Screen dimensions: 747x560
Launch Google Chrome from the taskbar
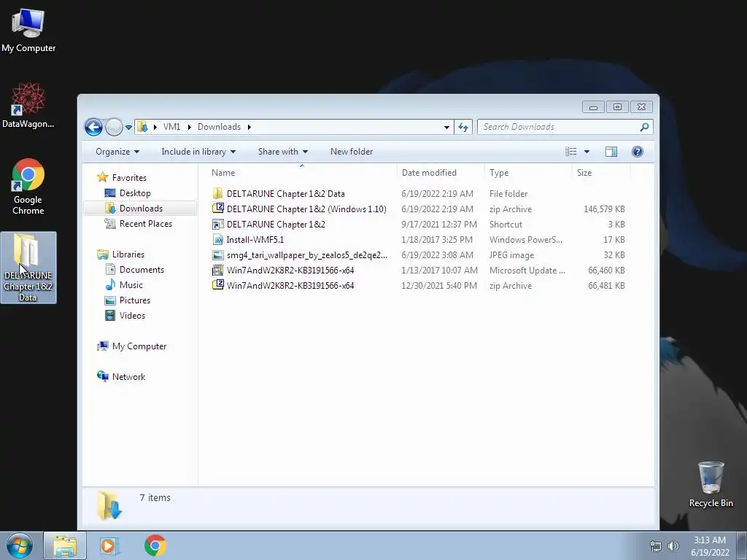tap(155, 545)
